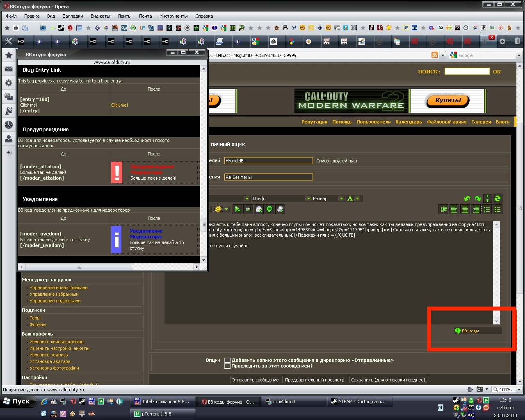Open the Bookmarks star panel in the sidebar
525x420 pixels.
pyautogui.click(x=9, y=55)
